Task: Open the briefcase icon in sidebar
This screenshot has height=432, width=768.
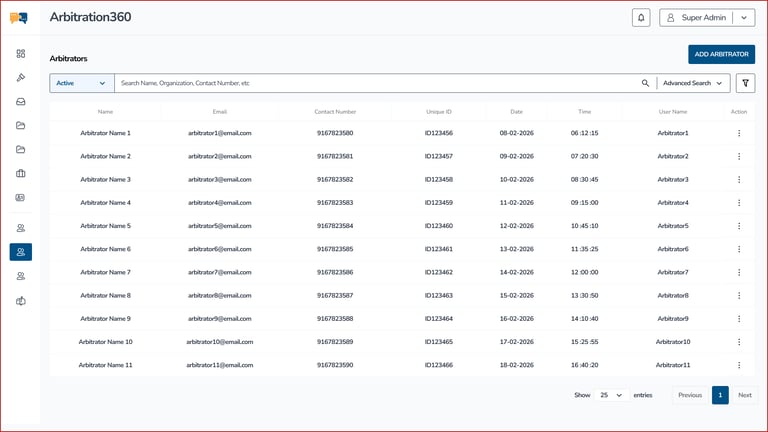Action: tap(21, 173)
